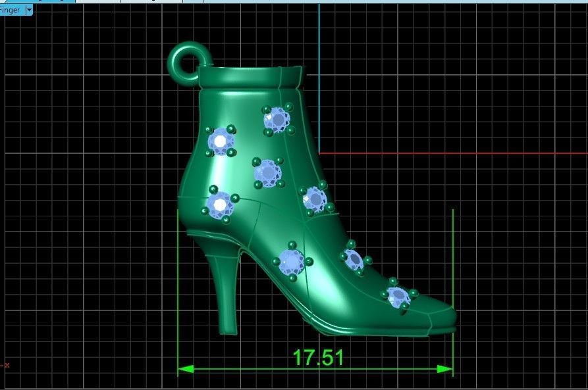
Task: Select the 17.51 dimension text
Action: [318, 357]
